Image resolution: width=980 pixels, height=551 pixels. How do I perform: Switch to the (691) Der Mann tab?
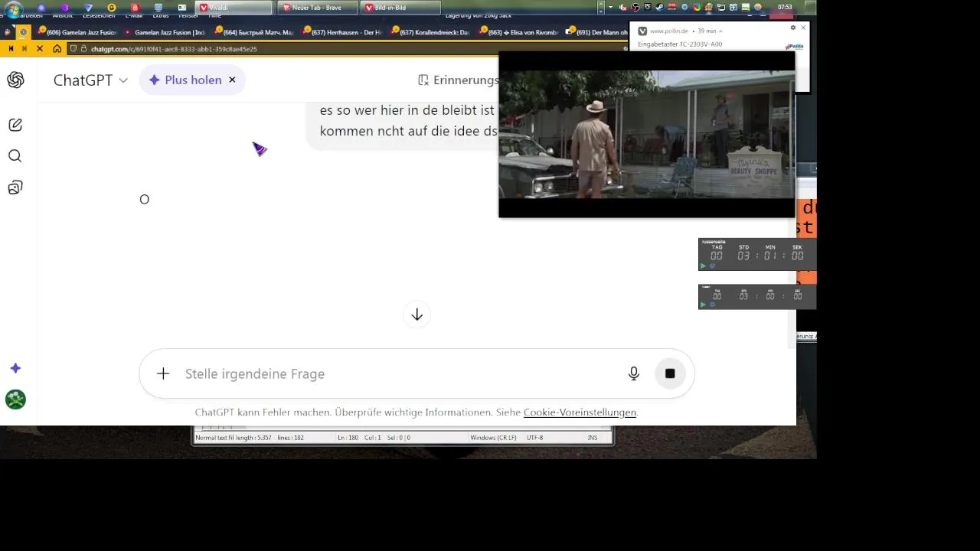coord(596,32)
